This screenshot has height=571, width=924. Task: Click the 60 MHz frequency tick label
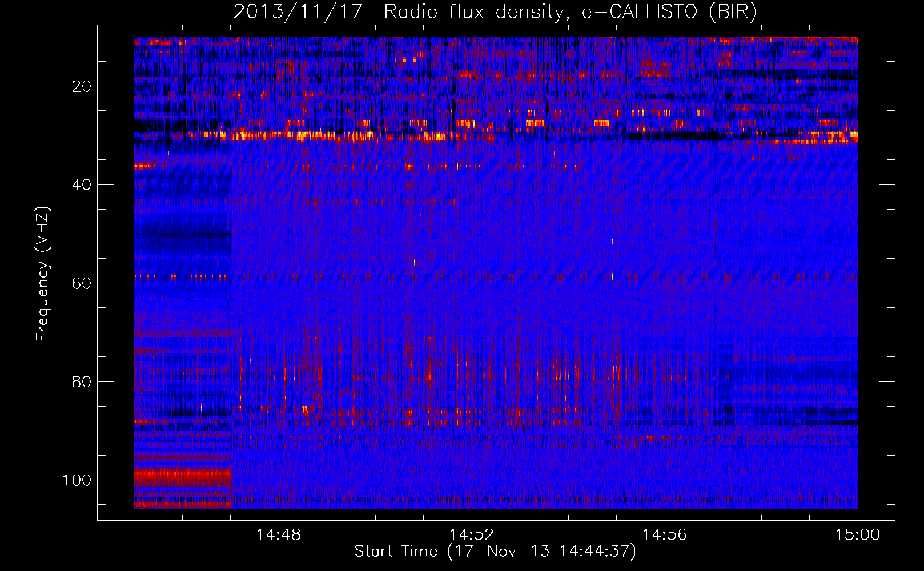coord(82,283)
